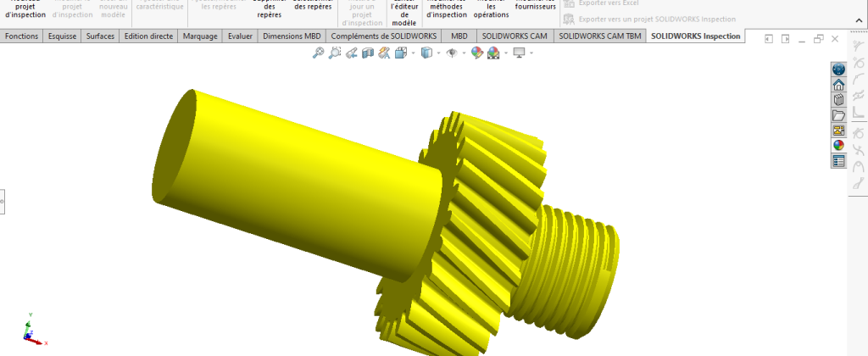Click Hide/Show Items eye icon
Image resolution: width=868 pixels, height=356 pixels.
coord(453,53)
